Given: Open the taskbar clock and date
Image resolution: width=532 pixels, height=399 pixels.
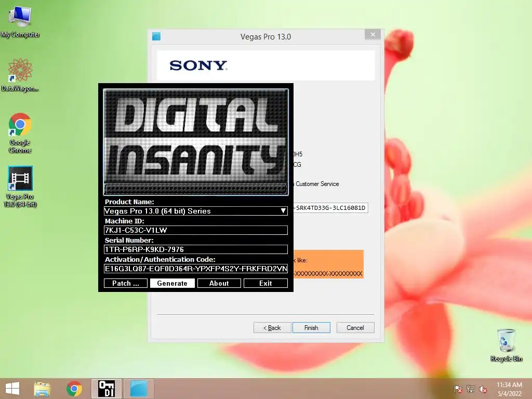Looking at the screenshot, I should pyautogui.click(x=509, y=389).
